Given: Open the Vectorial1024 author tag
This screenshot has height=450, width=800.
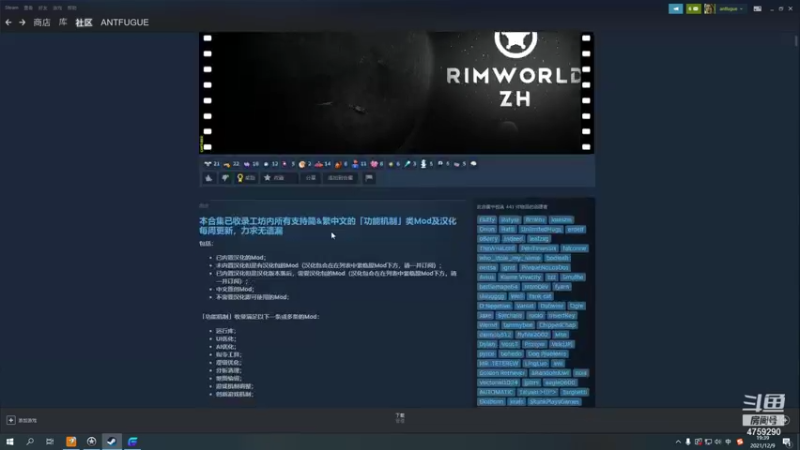Looking at the screenshot, I should coord(498,383).
